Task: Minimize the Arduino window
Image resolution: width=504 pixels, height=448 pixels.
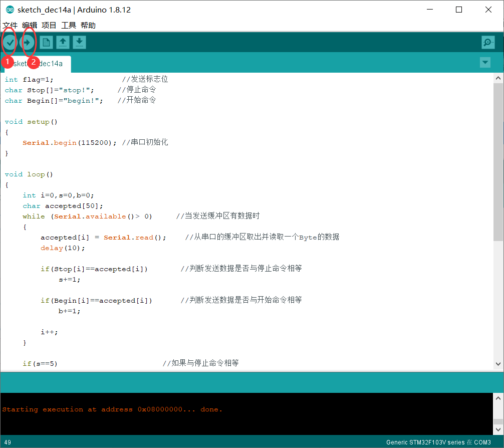Action: coord(430,10)
